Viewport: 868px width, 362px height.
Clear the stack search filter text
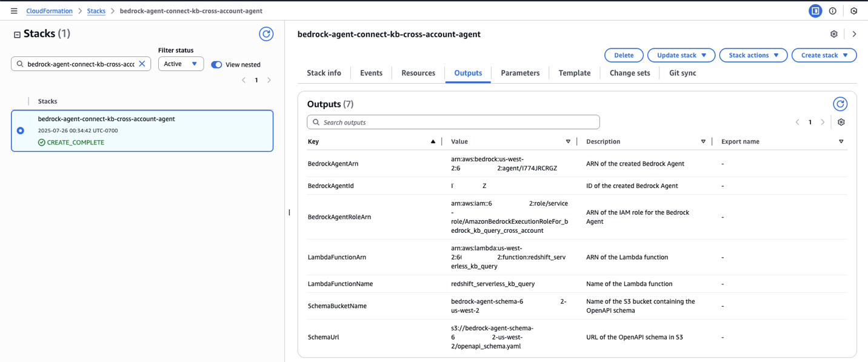[x=142, y=64]
